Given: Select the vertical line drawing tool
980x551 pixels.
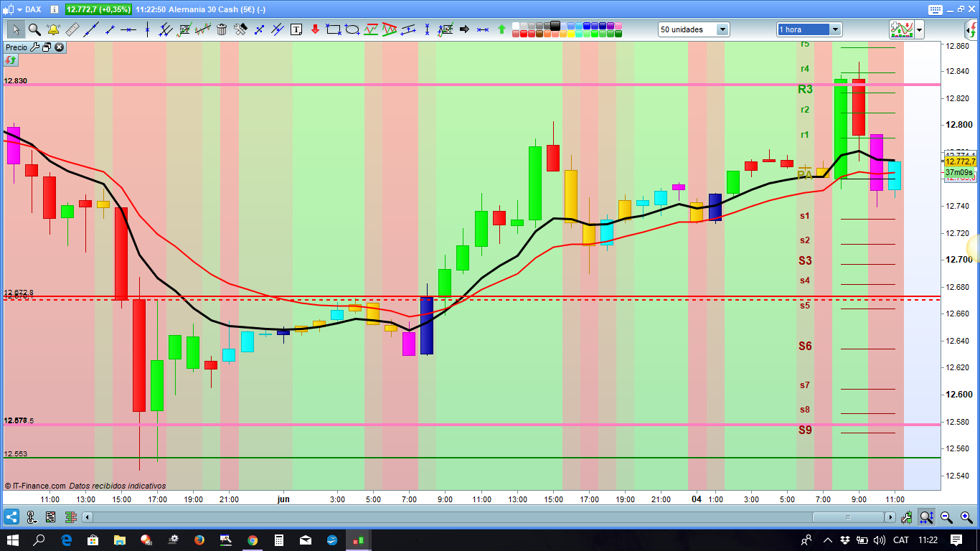Looking at the screenshot, I should [x=147, y=29].
